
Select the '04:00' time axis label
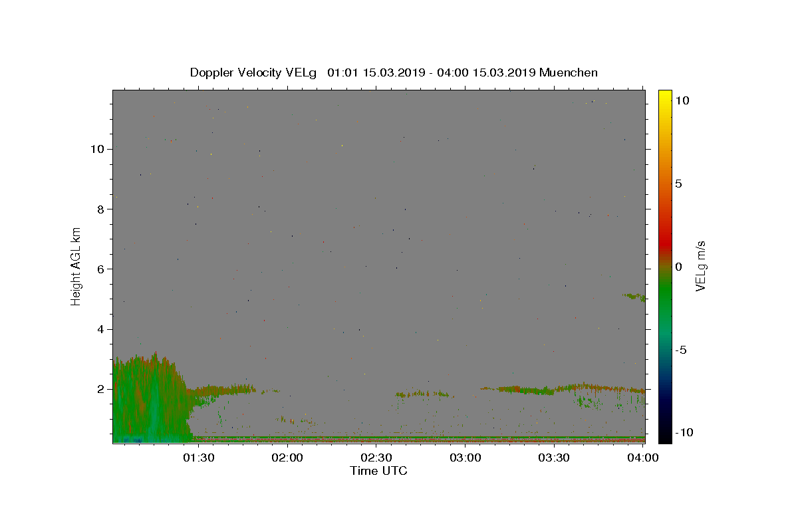click(643, 458)
